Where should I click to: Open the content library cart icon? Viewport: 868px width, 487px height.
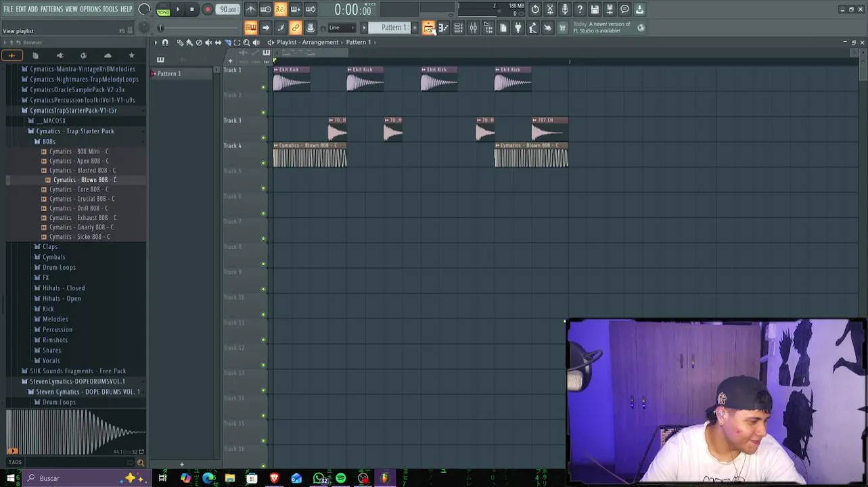[562, 28]
